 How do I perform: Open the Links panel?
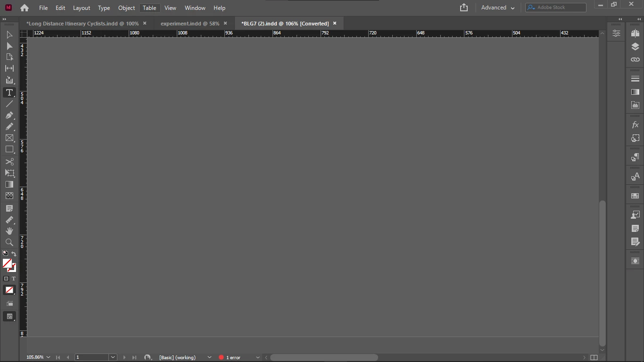coord(635,59)
